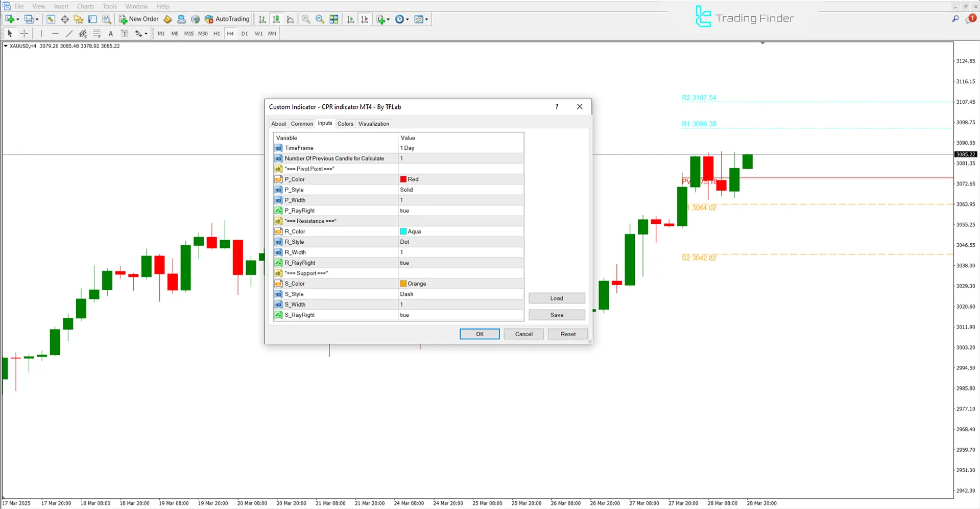980x509 pixels.
Task: Toggle chart shift from right edge
Action: [365, 19]
